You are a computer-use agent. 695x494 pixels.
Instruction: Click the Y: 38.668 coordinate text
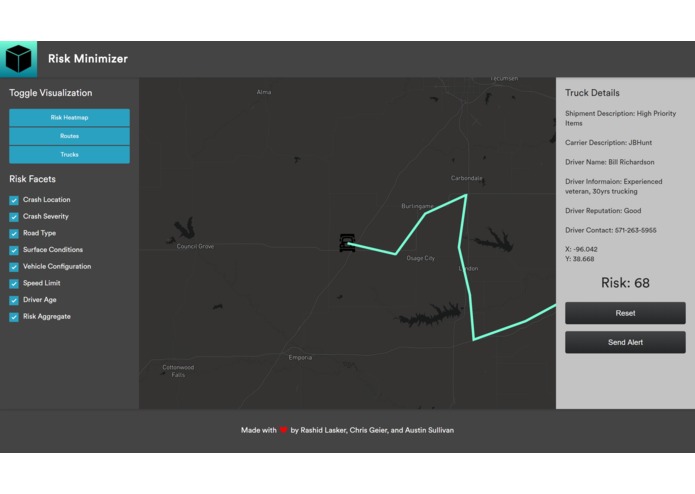[x=579, y=259]
